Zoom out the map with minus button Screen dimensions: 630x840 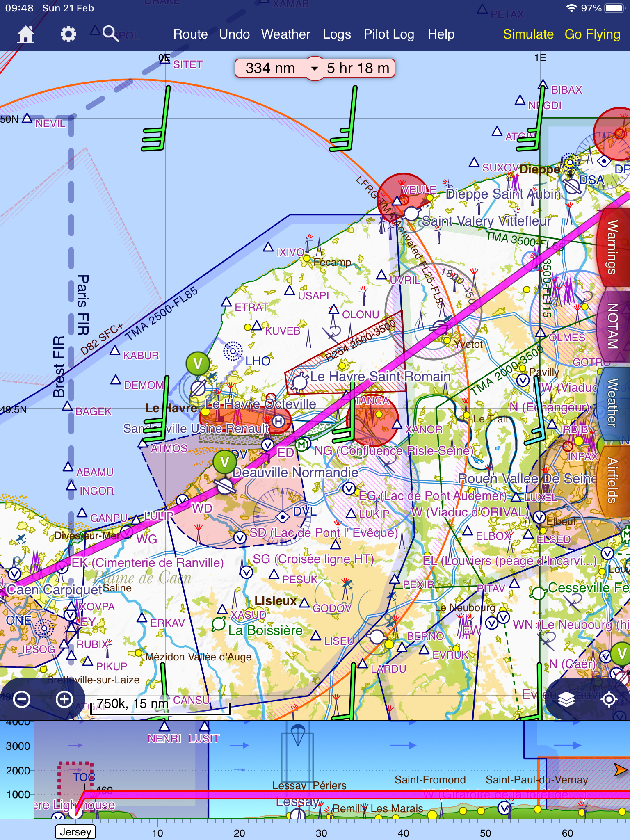pos(22,699)
